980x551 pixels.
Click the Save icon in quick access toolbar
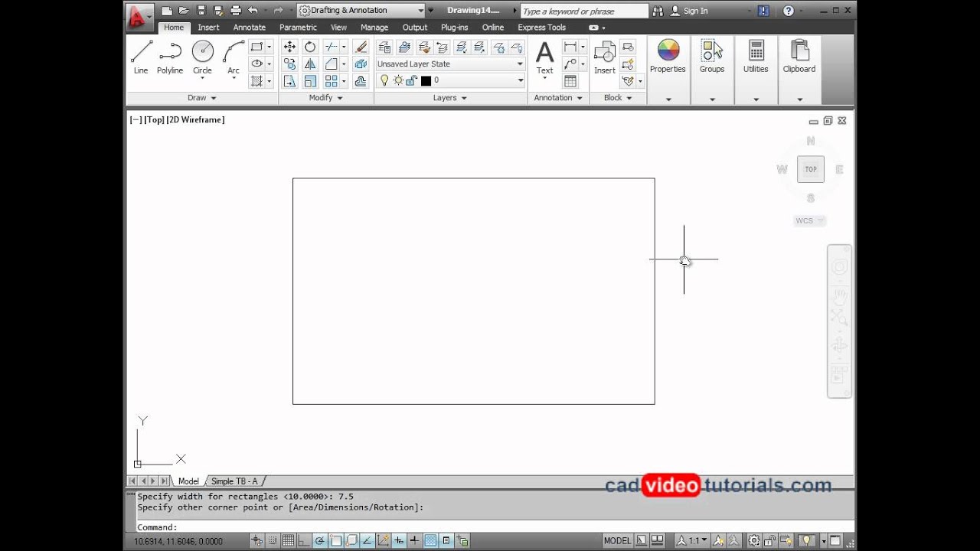tap(201, 11)
